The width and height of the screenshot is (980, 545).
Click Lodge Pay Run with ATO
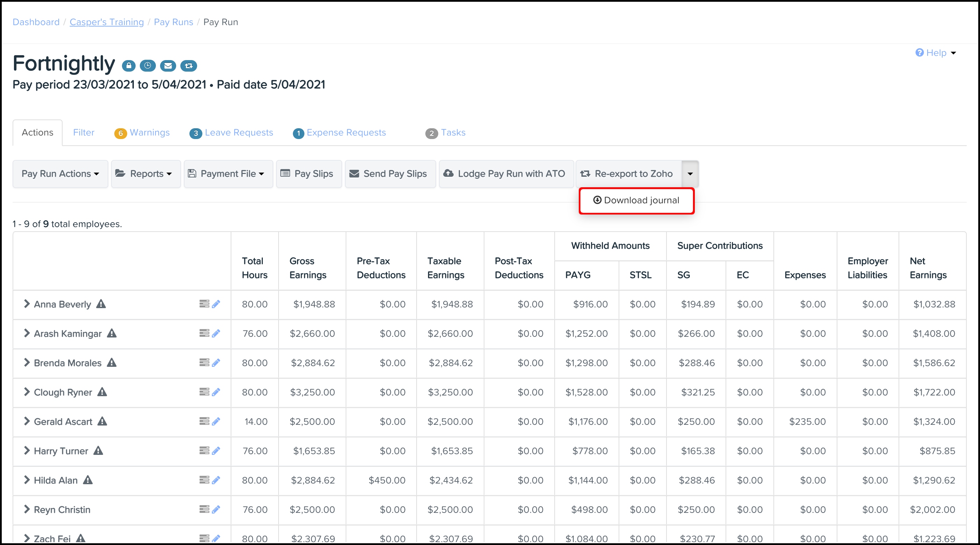pos(506,174)
